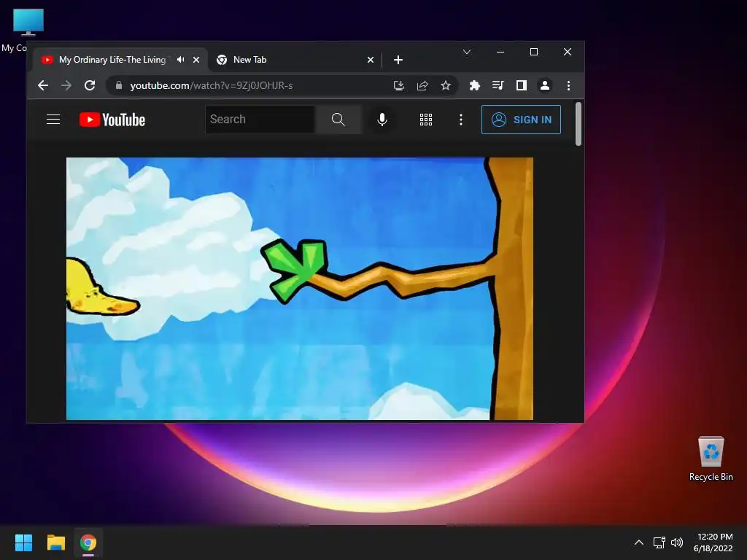Start voice search with microphone icon
The height and width of the screenshot is (560, 747).
coord(382,119)
